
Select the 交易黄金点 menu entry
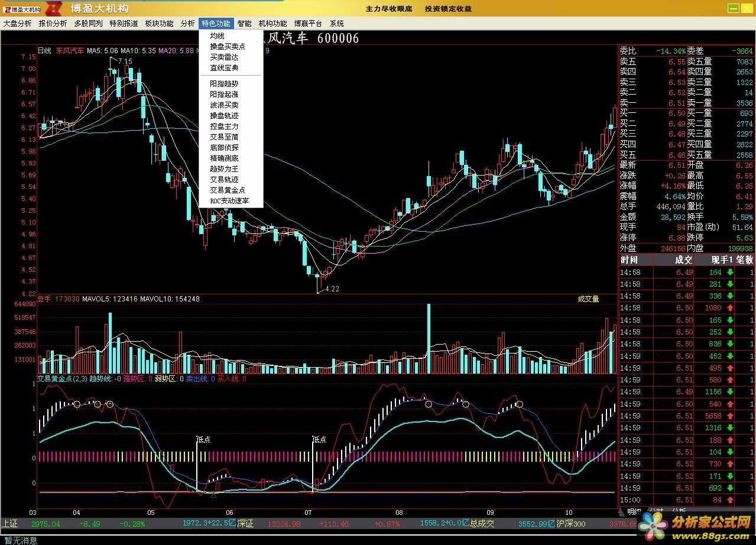231,190
